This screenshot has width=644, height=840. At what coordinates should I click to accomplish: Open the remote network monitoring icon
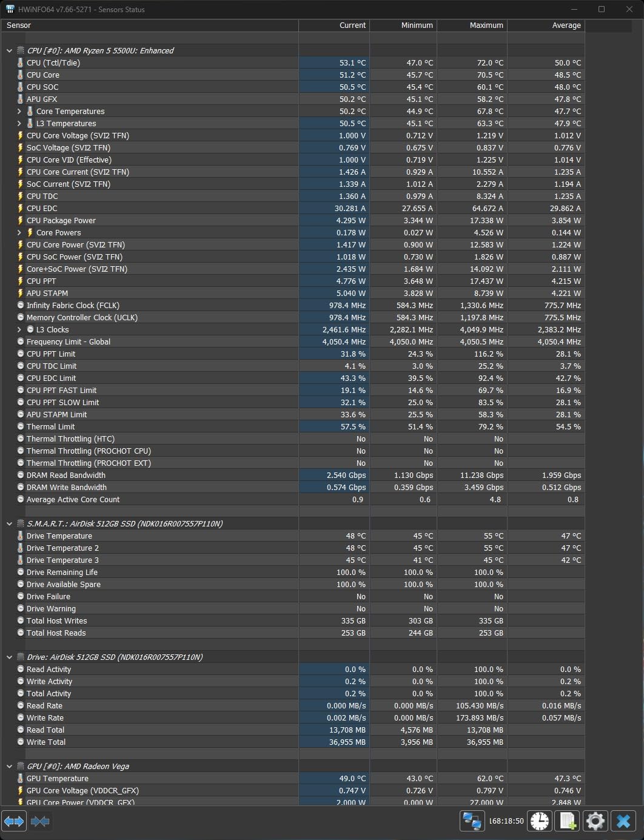pyautogui.click(x=472, y=821)
